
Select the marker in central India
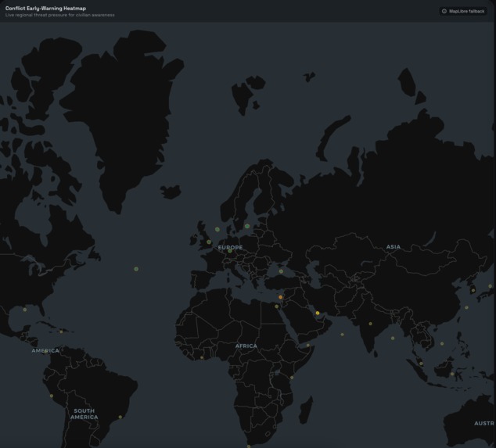pyautogui.click(x=370, y=324)
